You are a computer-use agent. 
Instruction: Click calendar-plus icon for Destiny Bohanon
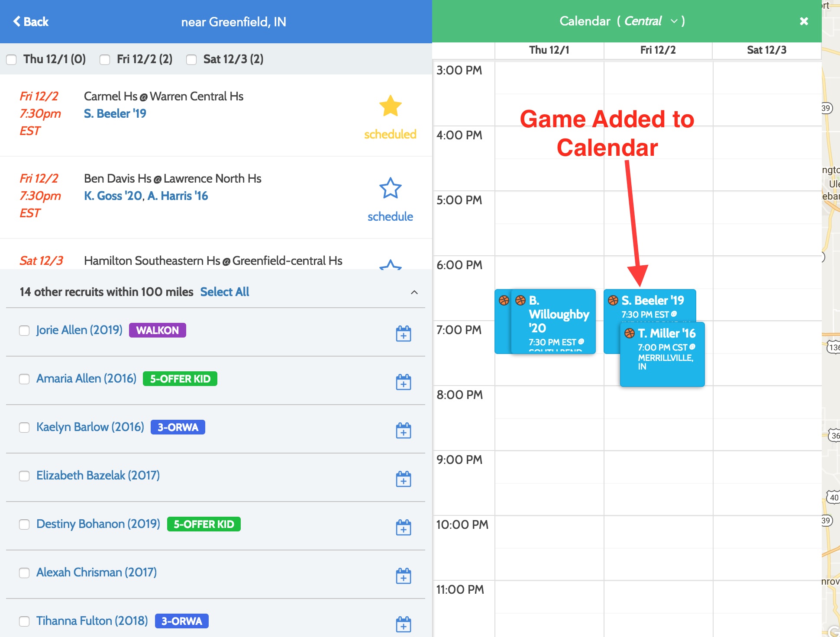tap(403, 528)
